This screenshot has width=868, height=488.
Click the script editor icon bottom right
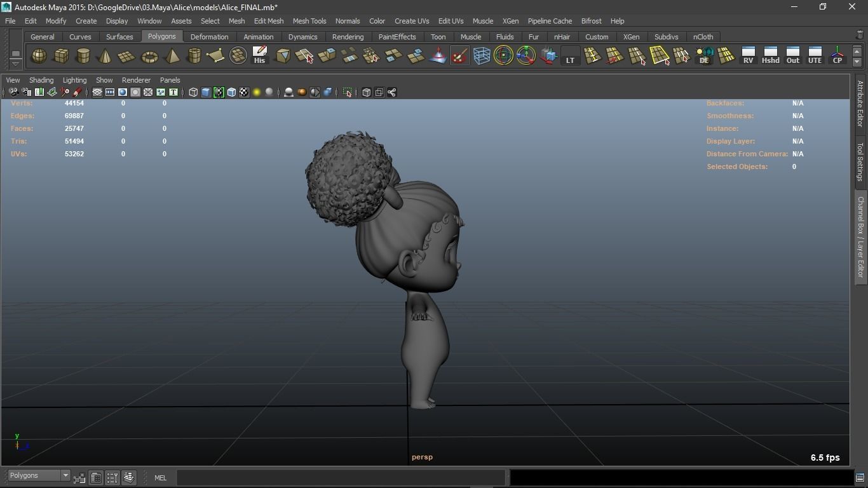[860, 478]
